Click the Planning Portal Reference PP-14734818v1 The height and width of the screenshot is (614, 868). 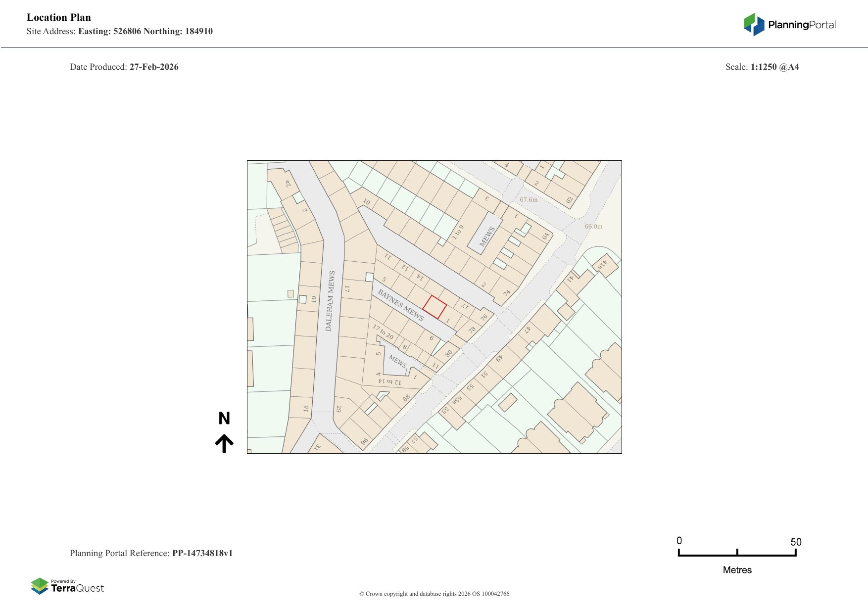point(202,553)
